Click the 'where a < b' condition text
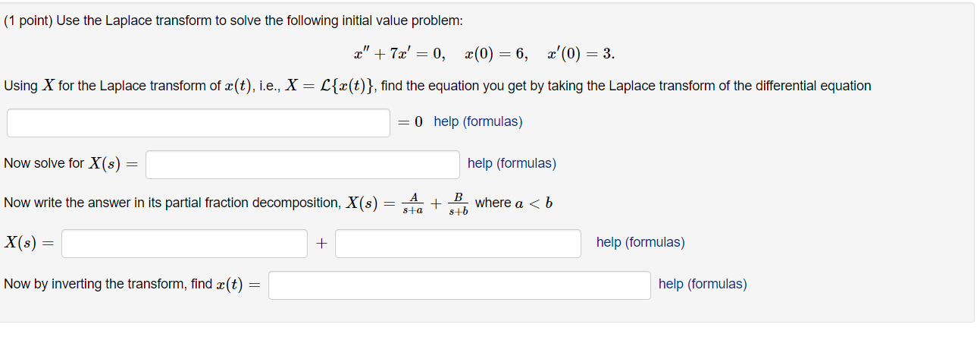This screenshot has width=980, height=337. [x=513, y=203]
